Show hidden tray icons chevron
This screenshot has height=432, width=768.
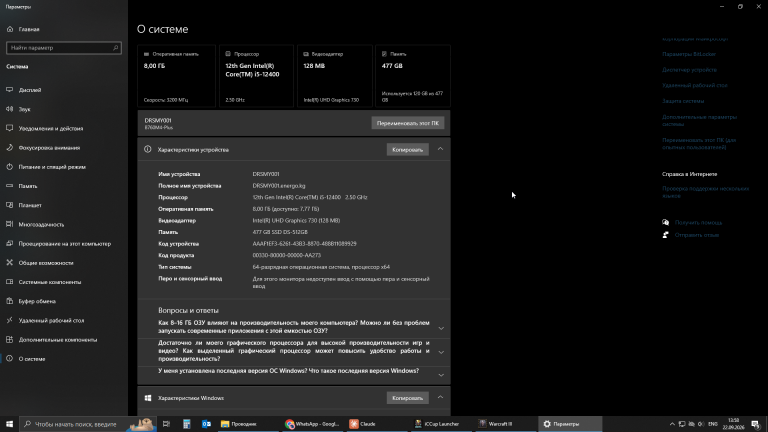[672, 424]
